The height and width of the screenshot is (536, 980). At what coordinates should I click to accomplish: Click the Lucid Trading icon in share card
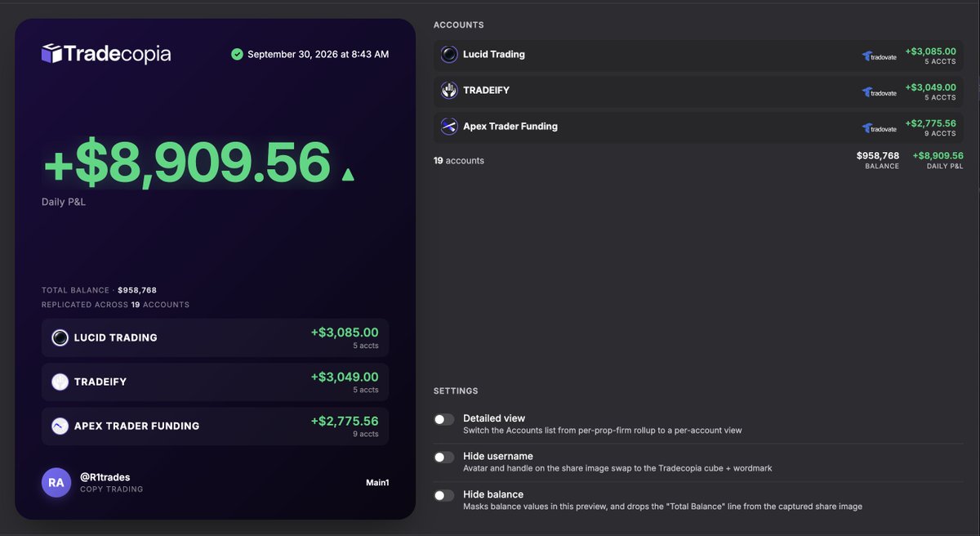pos(60,337)
